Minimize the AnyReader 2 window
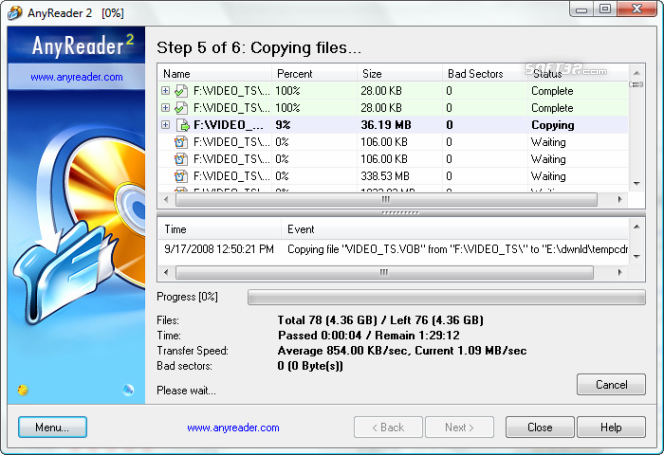Screen dimensions: 664x455 pos(581,9)
